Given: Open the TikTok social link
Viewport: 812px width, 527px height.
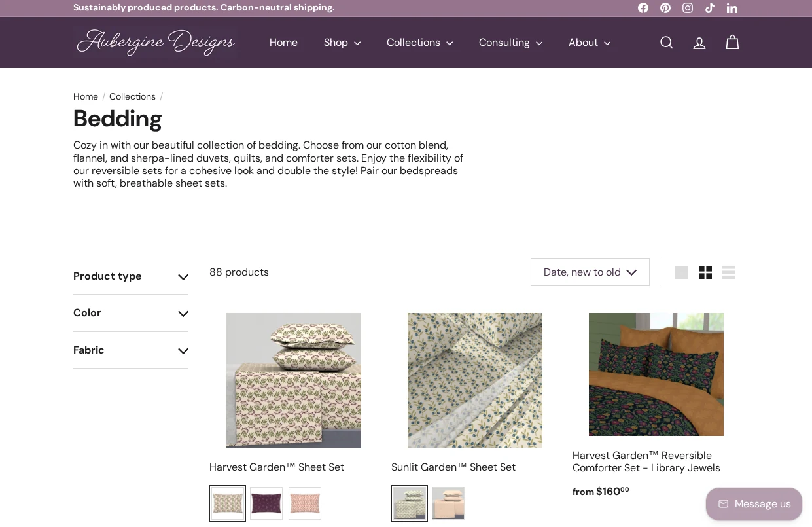Looking at the screenshot, I should [710, 8].
